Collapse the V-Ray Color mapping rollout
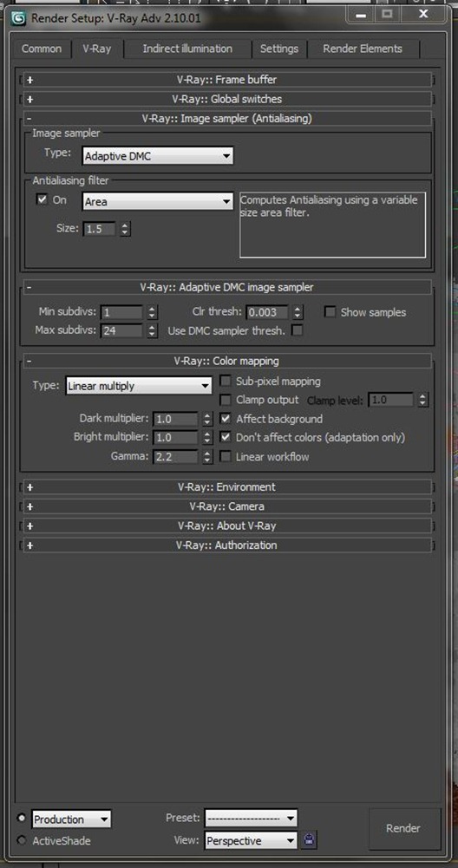Screen dimensions: 458x868 pyautogui.click(x=227, y=361)
